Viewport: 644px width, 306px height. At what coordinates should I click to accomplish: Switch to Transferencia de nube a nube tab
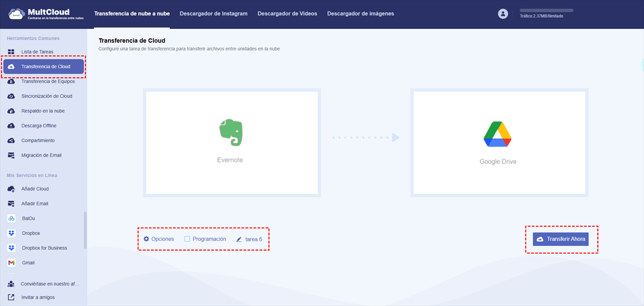(x=132, y=13)
